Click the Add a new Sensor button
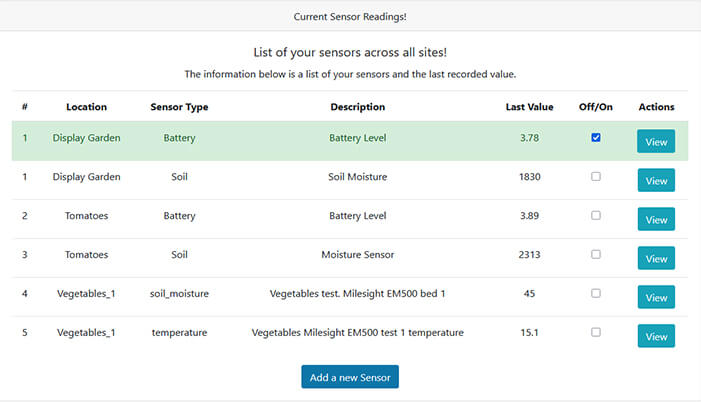 [x=350, y=377]
